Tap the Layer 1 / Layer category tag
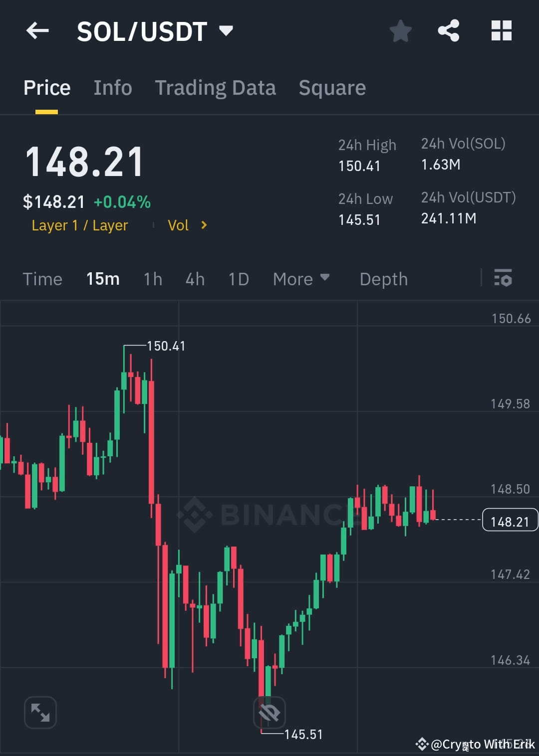 click(79, 225)
